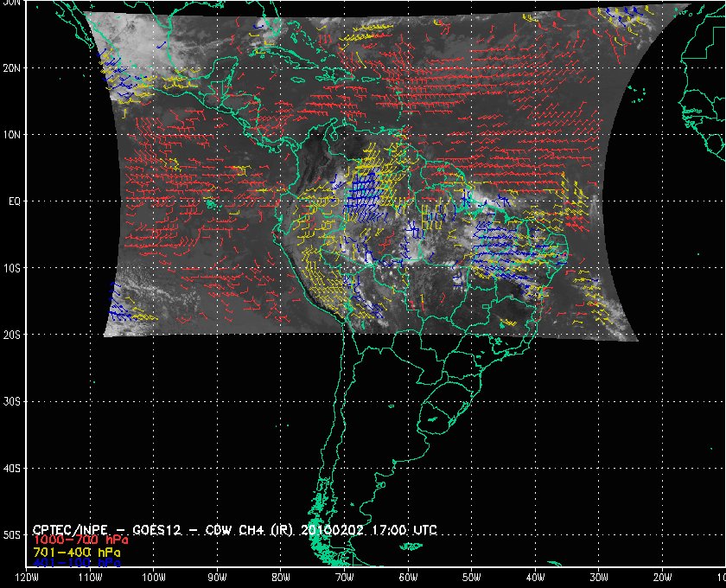The height and width of the screenshot is (588, 726).
Task: Click the 40S latitude label
Action: pos(12,469)
